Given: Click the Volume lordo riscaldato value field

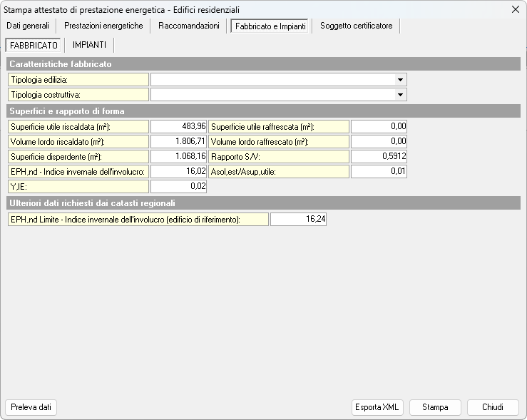Looking at the screenshot, I should [x=178, y=142].
